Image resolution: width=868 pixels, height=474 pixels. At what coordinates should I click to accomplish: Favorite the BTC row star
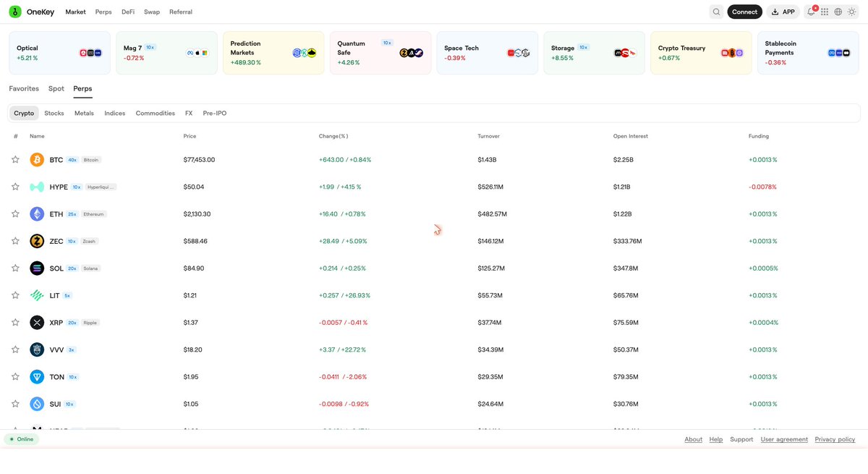[15, 159]
